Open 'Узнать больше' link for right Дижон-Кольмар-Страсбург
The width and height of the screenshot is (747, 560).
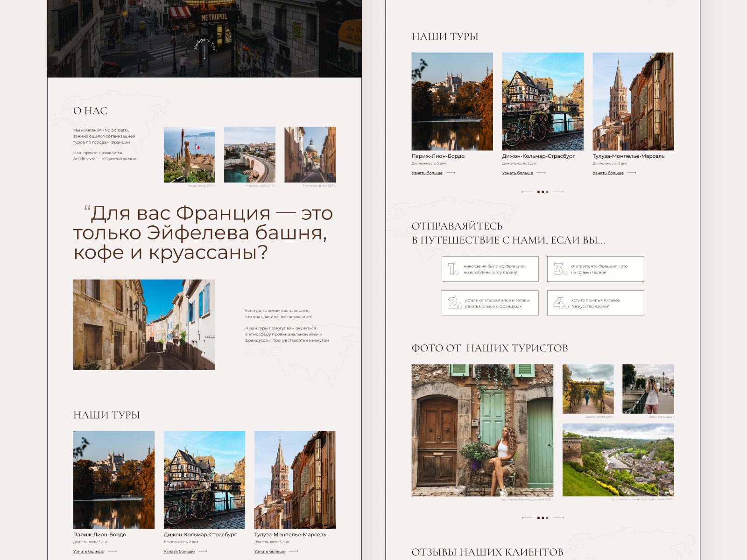(518, 173)
